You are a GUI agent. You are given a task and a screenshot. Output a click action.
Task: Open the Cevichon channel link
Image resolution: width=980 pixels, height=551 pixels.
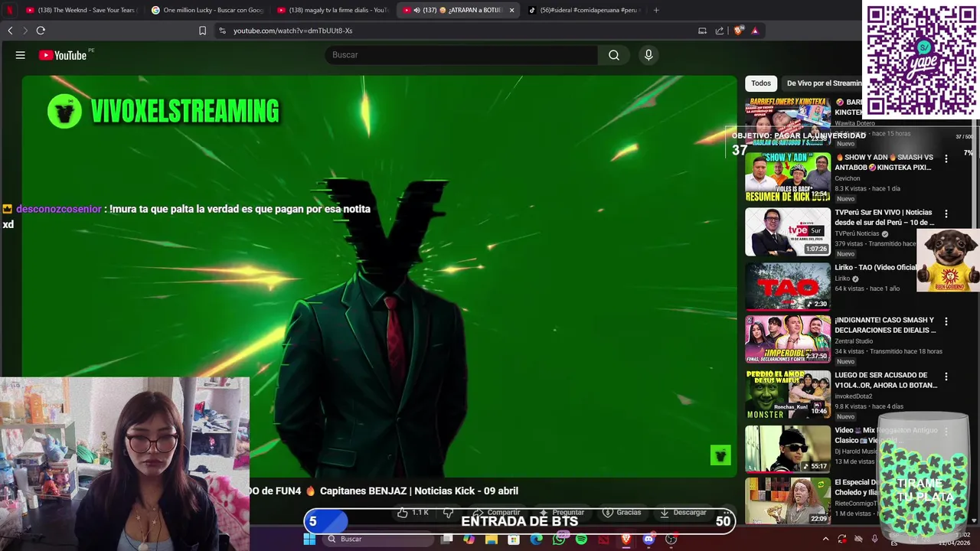point(848,178)
